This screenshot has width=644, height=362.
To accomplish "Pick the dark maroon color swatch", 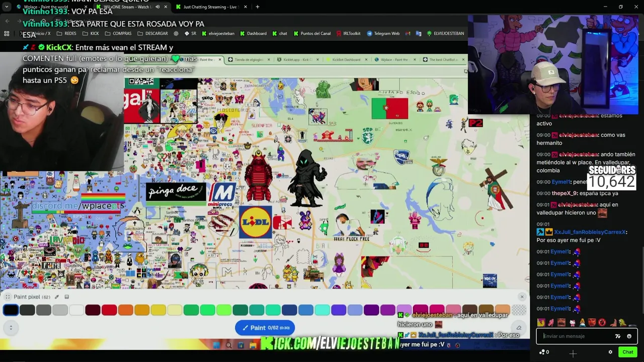I will point(93,310).
